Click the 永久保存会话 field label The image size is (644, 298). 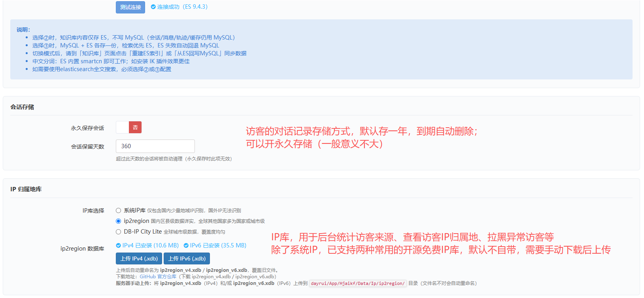click(x=87, y=128)
